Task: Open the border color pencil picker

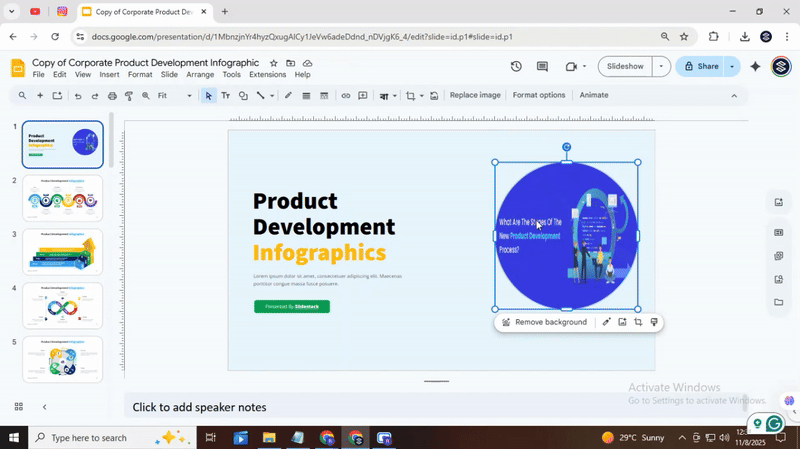Action: pos(288,96)
